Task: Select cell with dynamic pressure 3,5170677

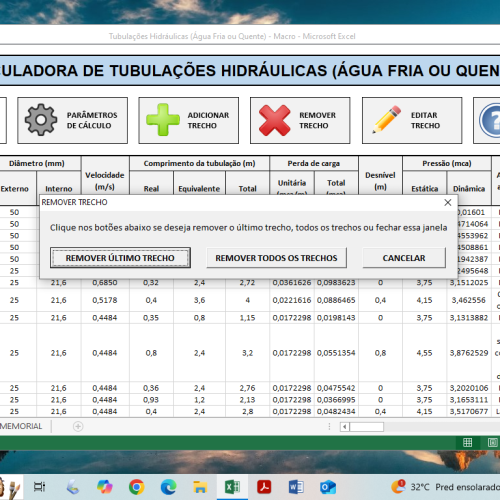Action: [x=469, y=411]
